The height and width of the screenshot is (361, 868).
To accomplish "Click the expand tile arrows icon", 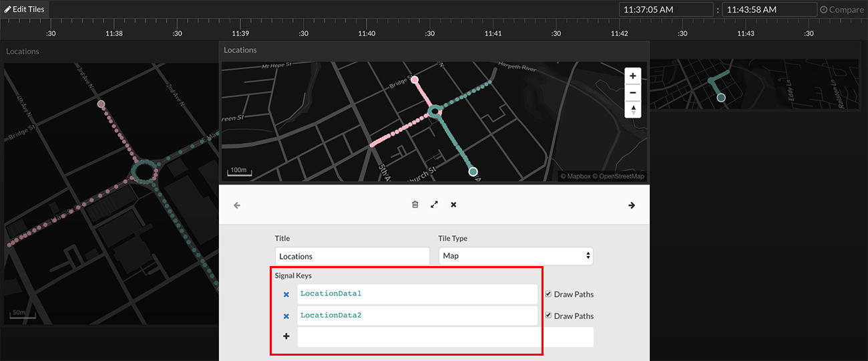I will [x=434, y=205].
